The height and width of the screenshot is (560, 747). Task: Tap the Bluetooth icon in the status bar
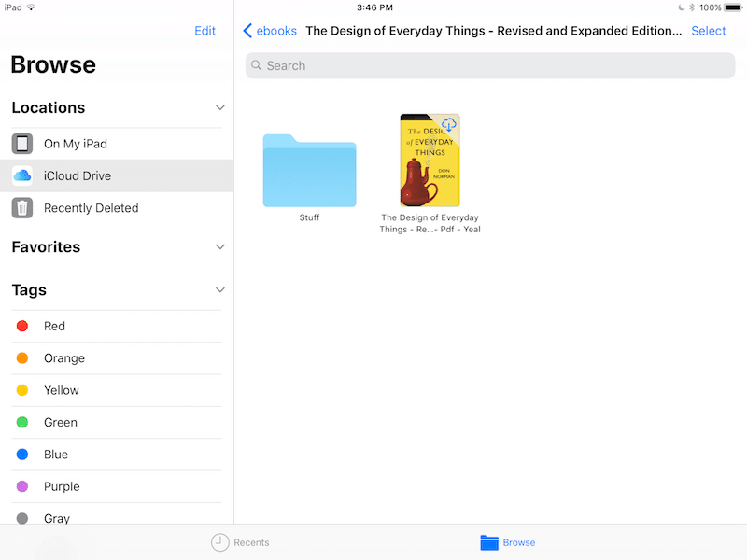coord(692,7)
